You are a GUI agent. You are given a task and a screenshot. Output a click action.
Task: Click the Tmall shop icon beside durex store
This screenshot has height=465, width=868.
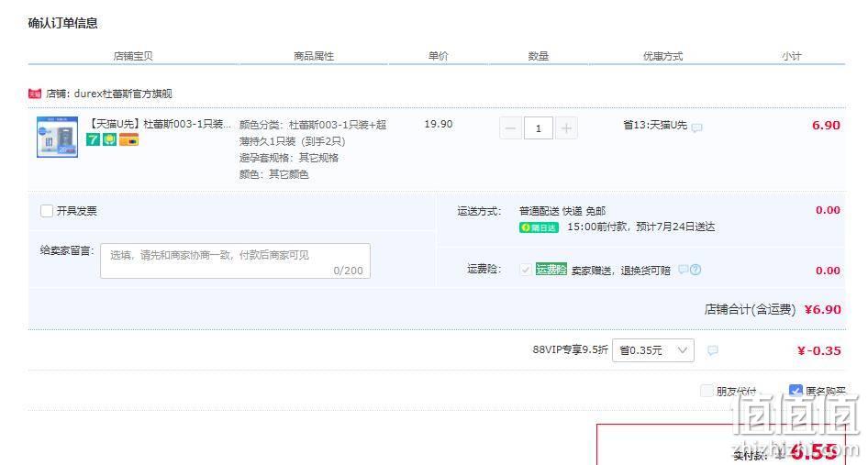coord(34,94)
